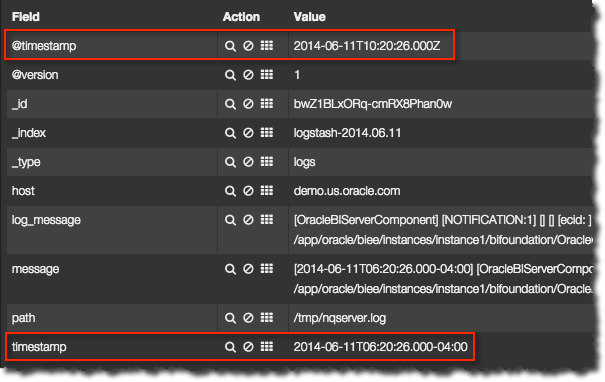Select the message field name
Screen dimensions: 605x382
pyautogui.click(x=35, y=269)
